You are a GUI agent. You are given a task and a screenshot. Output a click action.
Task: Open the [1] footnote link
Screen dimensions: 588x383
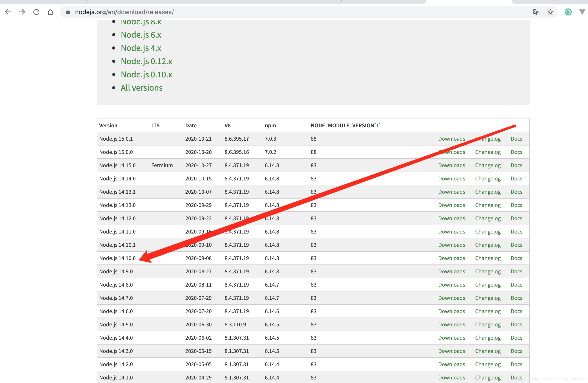pyautogui.click(x=377, y=126)
